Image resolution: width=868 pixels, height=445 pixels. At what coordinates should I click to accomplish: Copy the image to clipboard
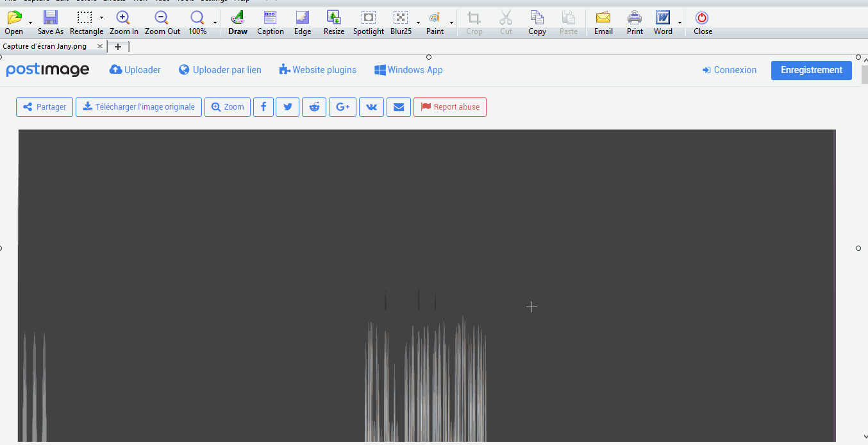(x=537, y=23)
